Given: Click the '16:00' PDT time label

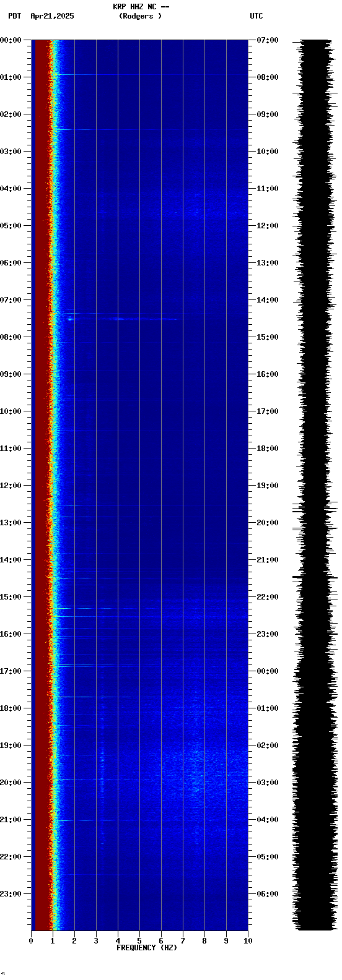Looking at the screenshot, I should tap(11, 634).
